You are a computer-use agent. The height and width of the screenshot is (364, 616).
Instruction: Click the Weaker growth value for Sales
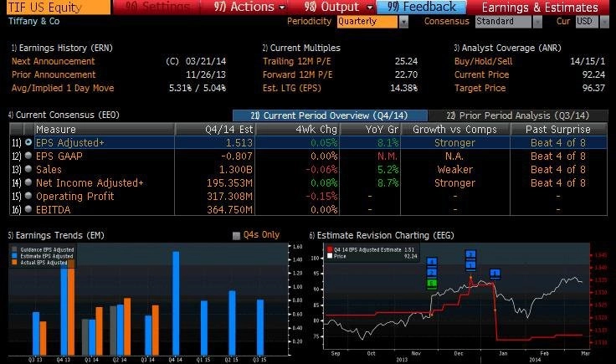pos(455,169)
